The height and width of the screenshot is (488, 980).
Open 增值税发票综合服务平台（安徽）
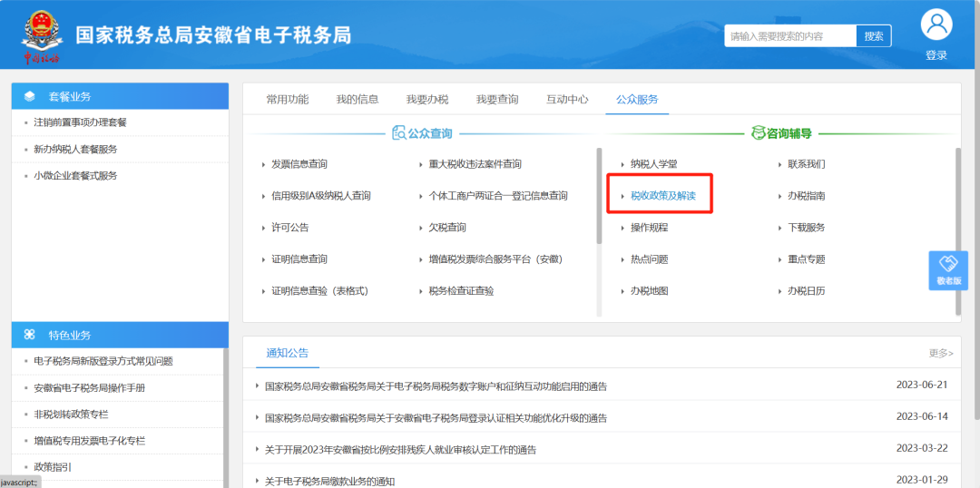click(496, 259)
